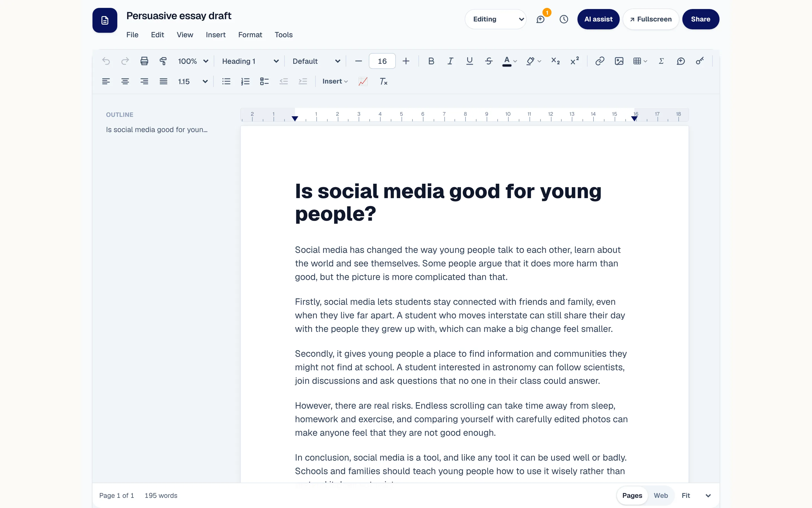Screen dimensions: 812x508
Task: Open the Insert menu in menu bar
Action: click(x=215, y=35)
